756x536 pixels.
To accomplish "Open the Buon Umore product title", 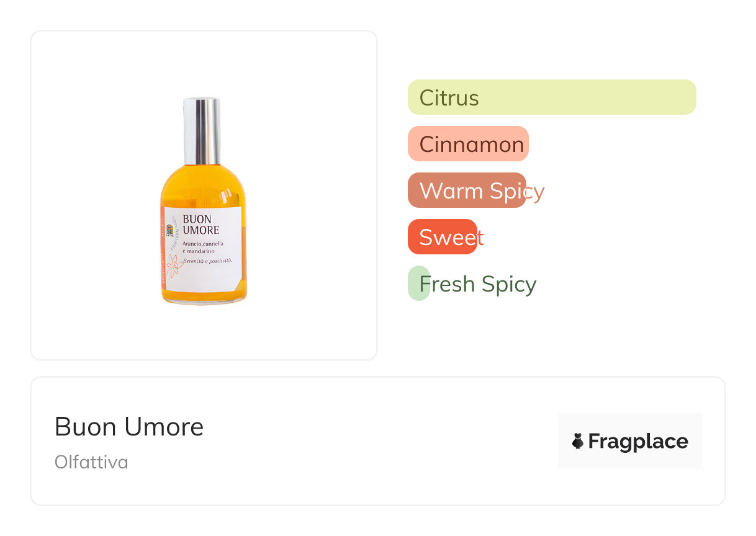I will (x=129, y=427).
